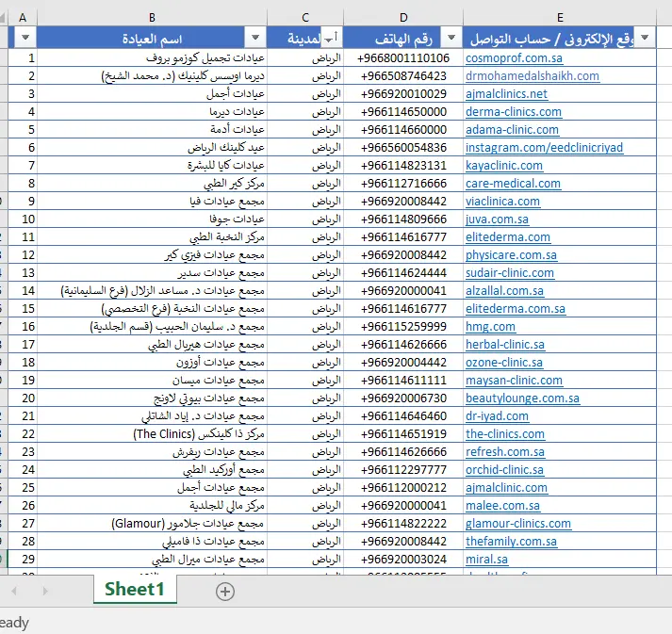Go to previous sheet using left arrow

(14, 592)
